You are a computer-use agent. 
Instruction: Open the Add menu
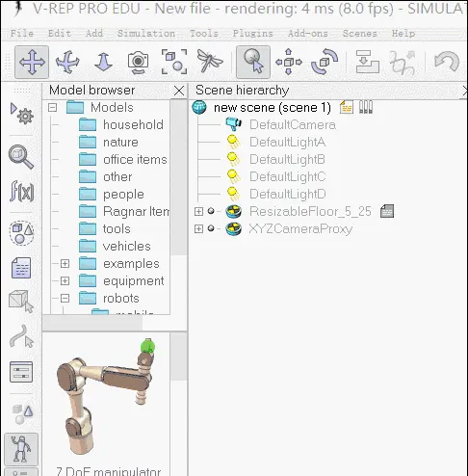tap(94, 34)
